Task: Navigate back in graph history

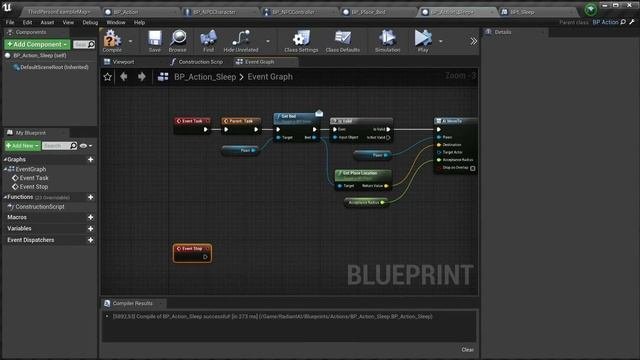Action: [x=124, y=76]
